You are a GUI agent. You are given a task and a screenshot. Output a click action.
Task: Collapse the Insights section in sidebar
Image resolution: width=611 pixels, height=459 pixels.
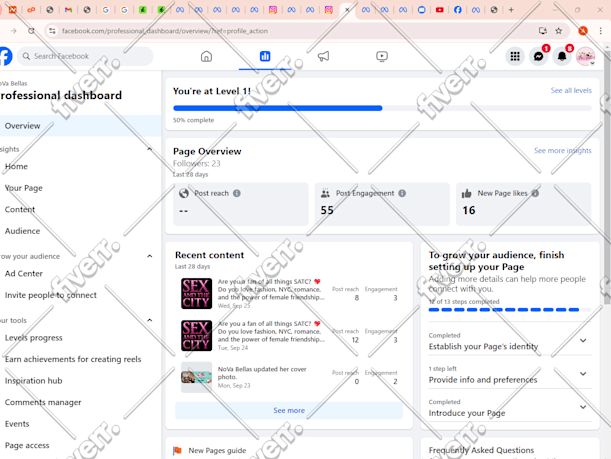(150, 149)
